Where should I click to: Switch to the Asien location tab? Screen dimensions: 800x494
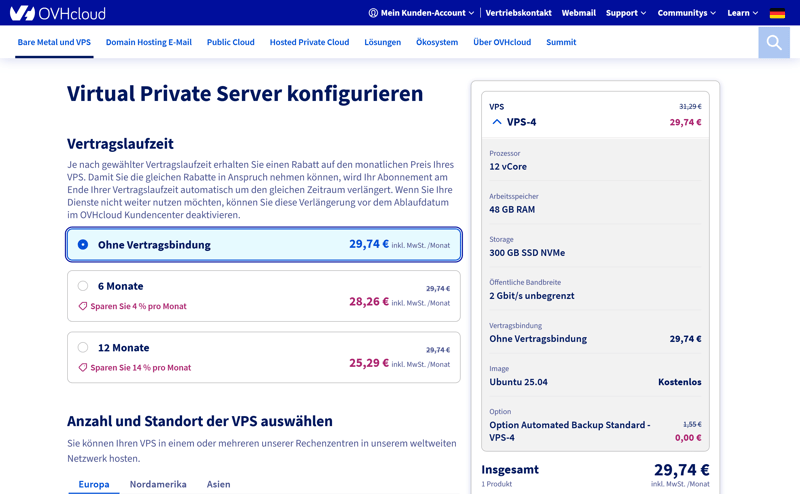218,484
